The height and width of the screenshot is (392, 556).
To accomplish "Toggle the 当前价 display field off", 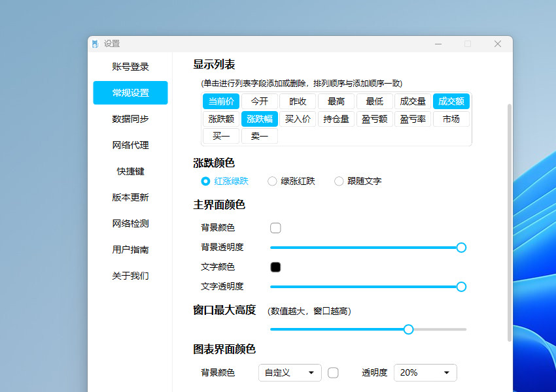I will [x=220, y=101].
